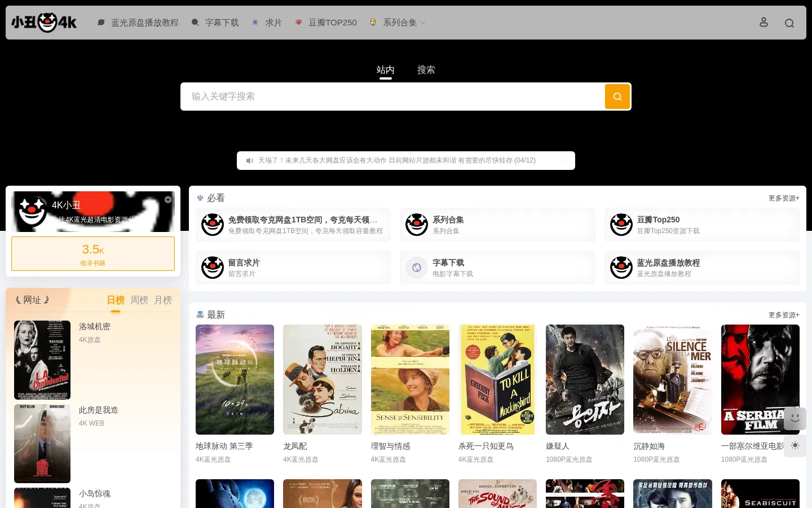Open the announcement about 网盘 changes
The width and height of the screenshot is (812, 508).
(397, 160)
